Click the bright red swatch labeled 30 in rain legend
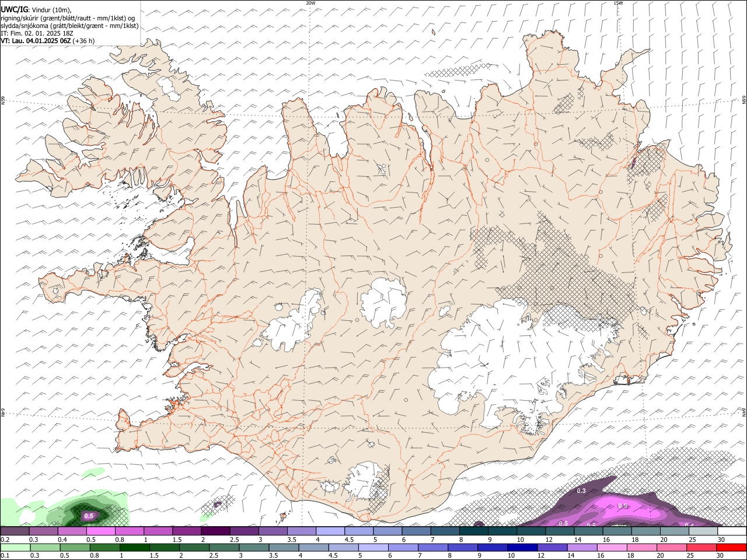Image resolution: width=747 pixels, height=560 pixels. tap(730, 548)
